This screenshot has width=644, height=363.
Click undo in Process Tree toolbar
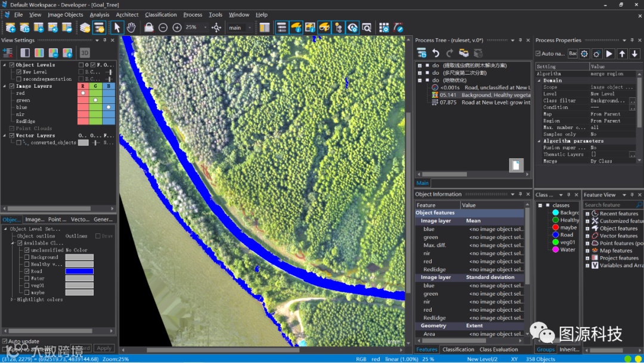[436, 53]
